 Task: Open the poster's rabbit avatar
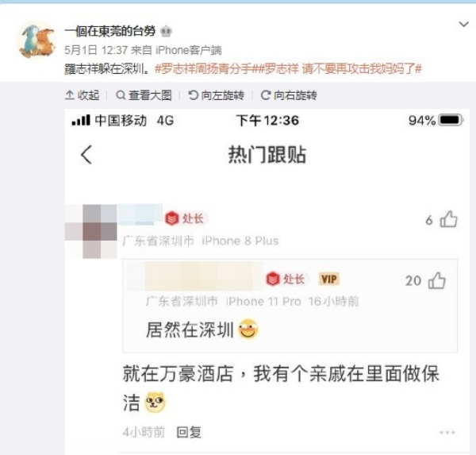tap(36, 41)
